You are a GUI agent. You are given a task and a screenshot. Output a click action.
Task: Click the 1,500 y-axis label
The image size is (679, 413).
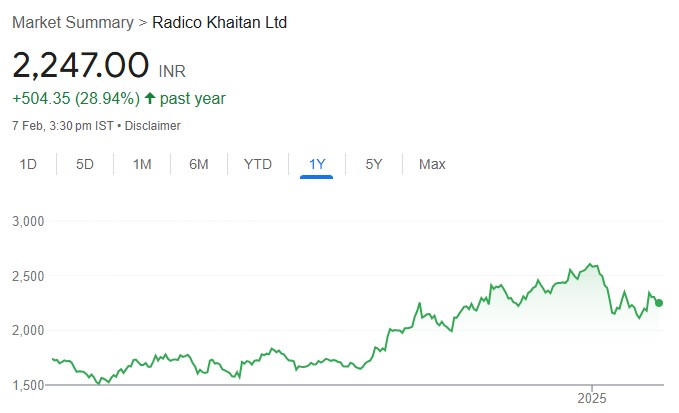pos(28,385)
